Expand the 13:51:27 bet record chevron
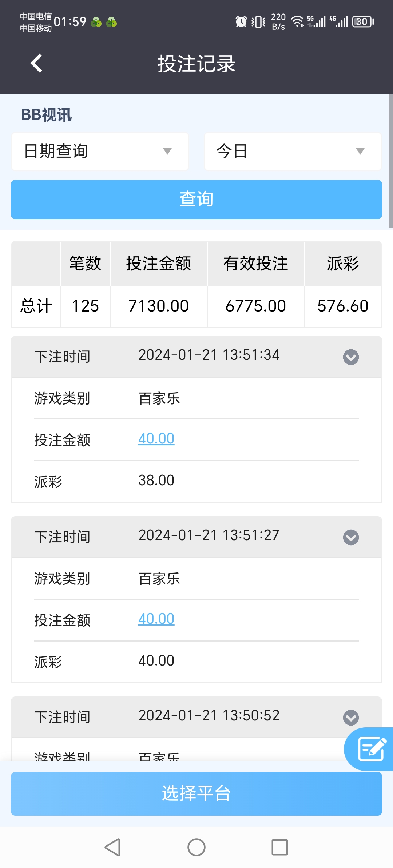 click(x=351, y=537)
